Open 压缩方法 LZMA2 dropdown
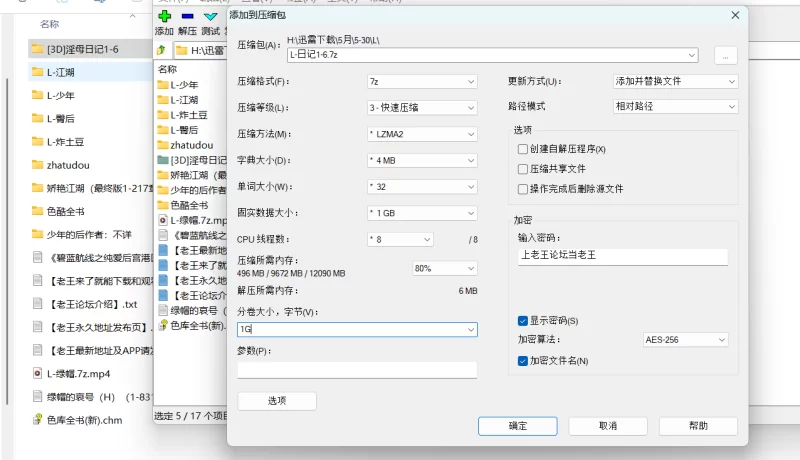This screenshot has width=800, height=460. click(x=422, y=134)
